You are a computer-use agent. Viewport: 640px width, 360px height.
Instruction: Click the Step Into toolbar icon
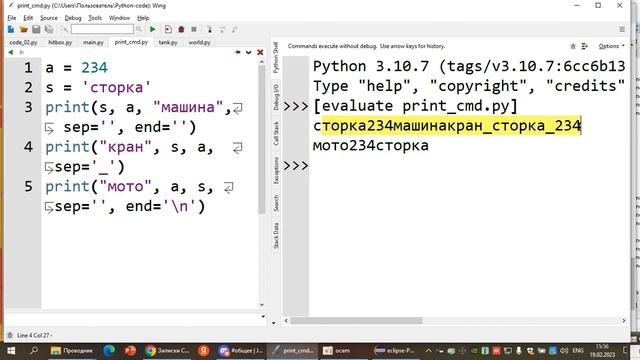(209, 29)
